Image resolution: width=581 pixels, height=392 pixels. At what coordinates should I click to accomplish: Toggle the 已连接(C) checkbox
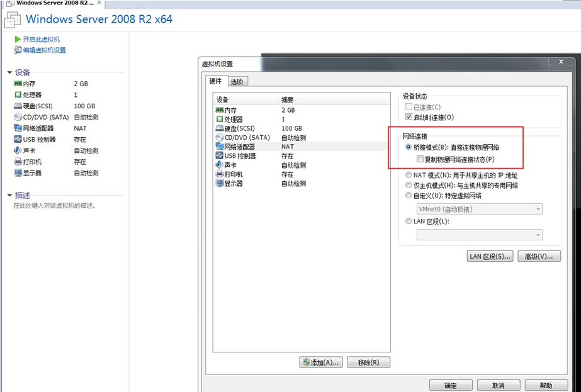pos(409,107)
